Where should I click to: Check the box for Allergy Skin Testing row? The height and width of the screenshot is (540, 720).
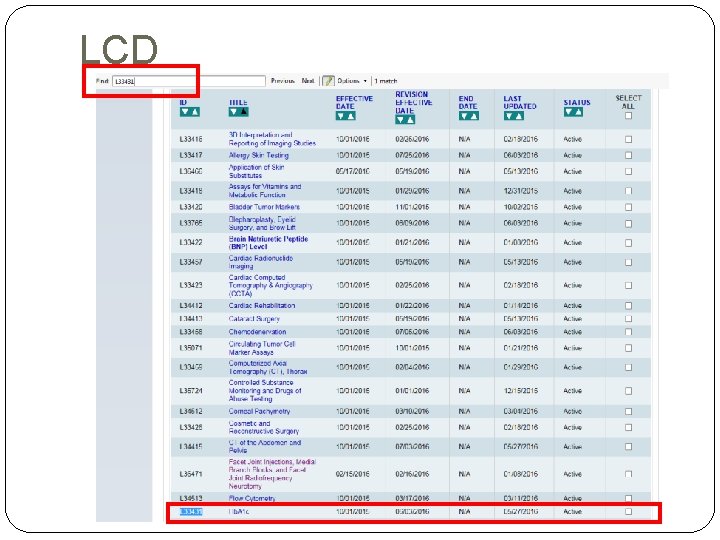coord(628,155)
